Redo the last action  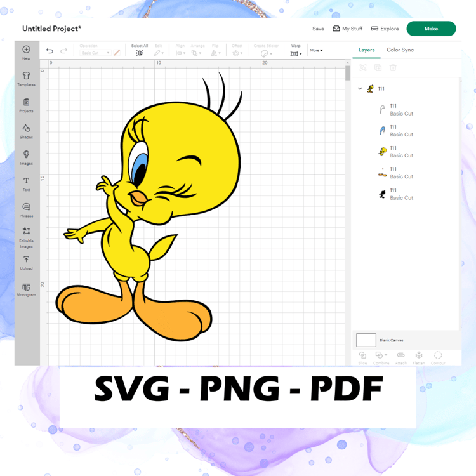[x=63, y=51]
